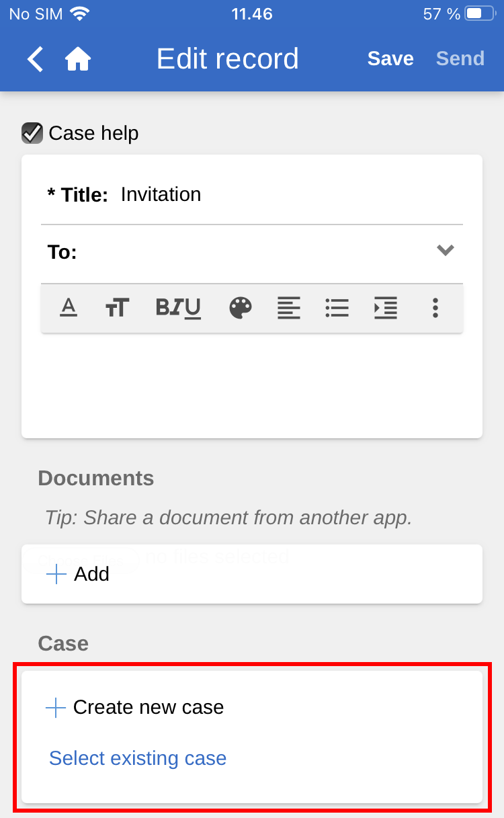The image size is (504, 818).
Task: Tap Create new case
Action: tap(135, 707)
